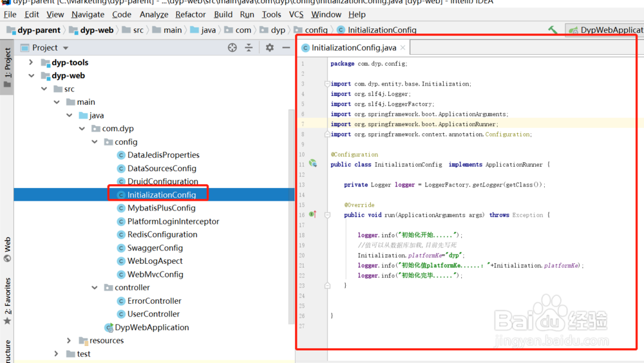Expand the test folder
The image size is (644, 363).
click(x=56, y=353)
